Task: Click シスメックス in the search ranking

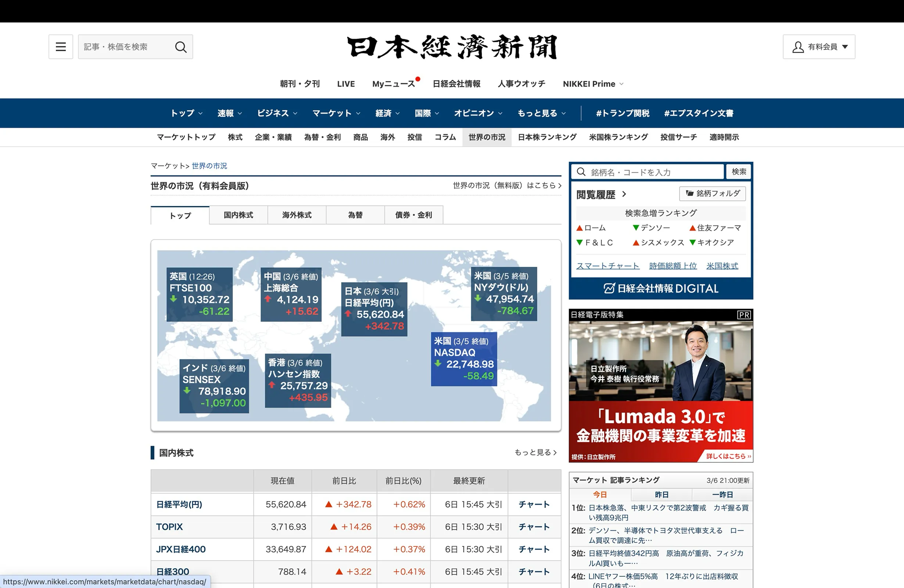Action: pos(663,243)
